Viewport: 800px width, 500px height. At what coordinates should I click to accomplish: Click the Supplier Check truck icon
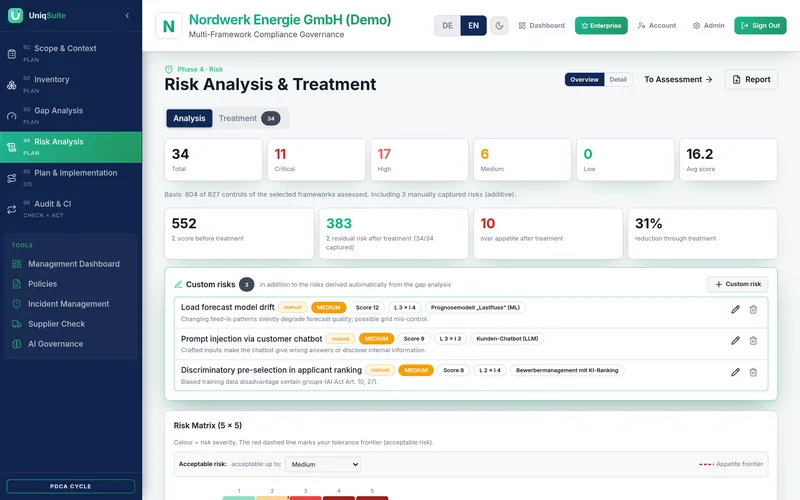(17, 324)
